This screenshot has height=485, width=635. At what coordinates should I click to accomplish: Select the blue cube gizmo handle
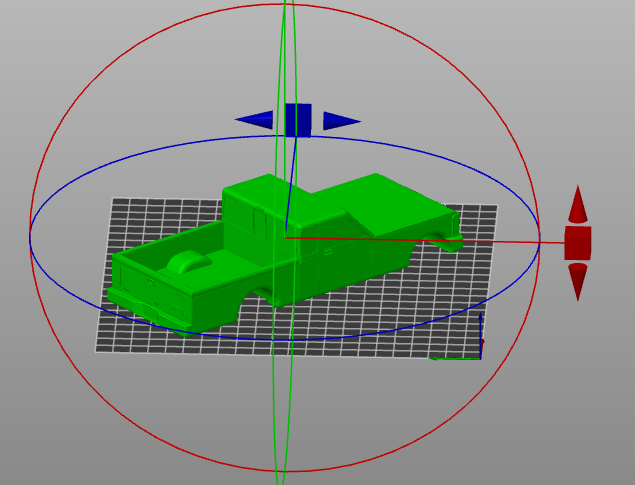[298, 119]
